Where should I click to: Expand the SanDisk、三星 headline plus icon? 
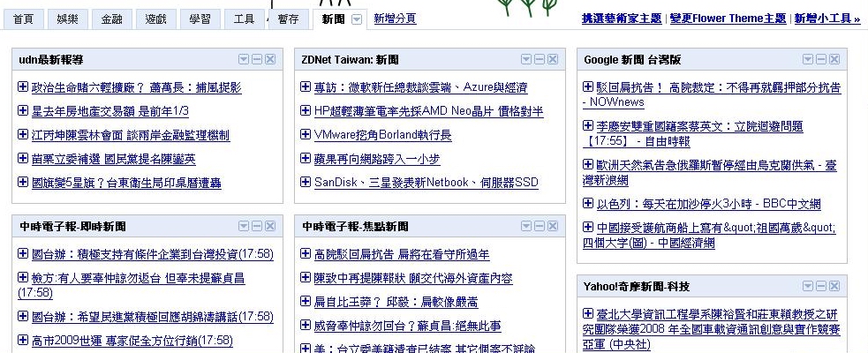[x=306, y=181]
